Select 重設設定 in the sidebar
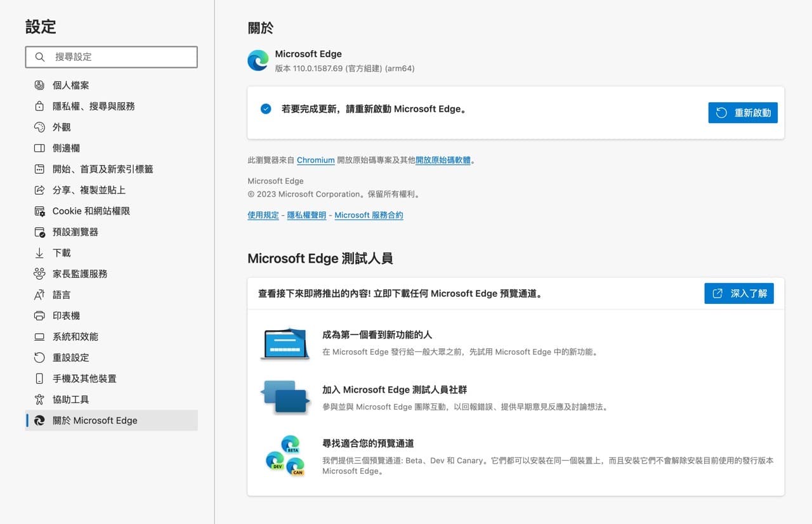812x524 pixels. tap(112, 357)
